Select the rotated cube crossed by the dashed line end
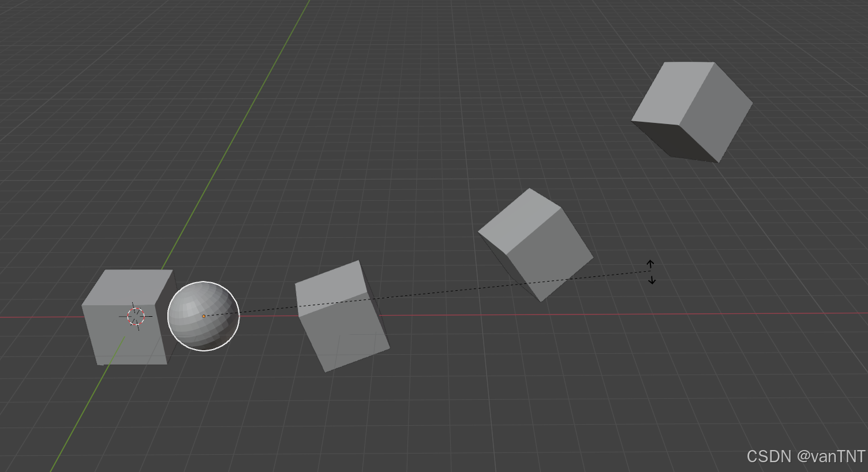Image resolution: width=868 pixels, height=472 pixels. 535,245
